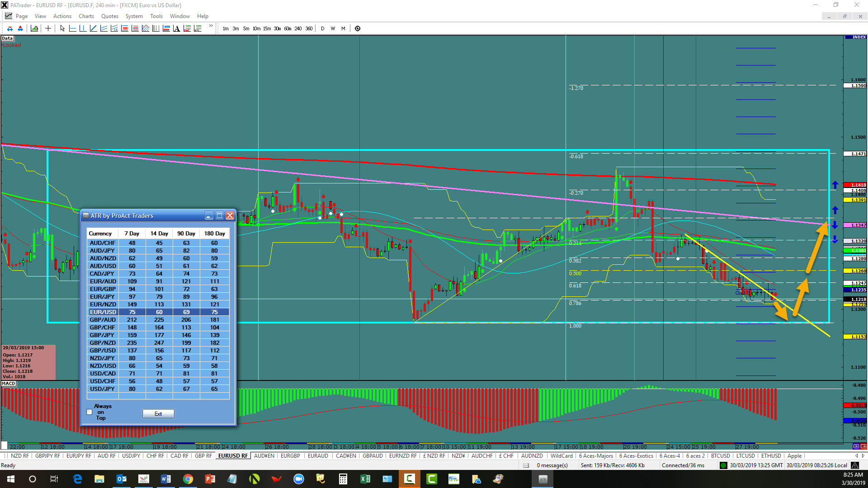The width and height of the screenshot is (868, 488).
Task: Pick the Fibonacci retracement lines tool
Action: [x=124, y=28]
